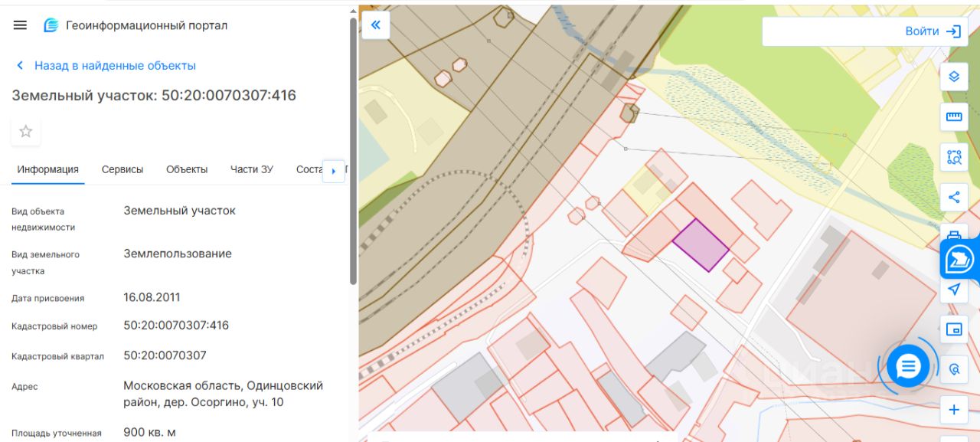This screenshot has width=980, height=442.
Task: Click the Геоинформационный портал logo
Action: tap(136, 25)
